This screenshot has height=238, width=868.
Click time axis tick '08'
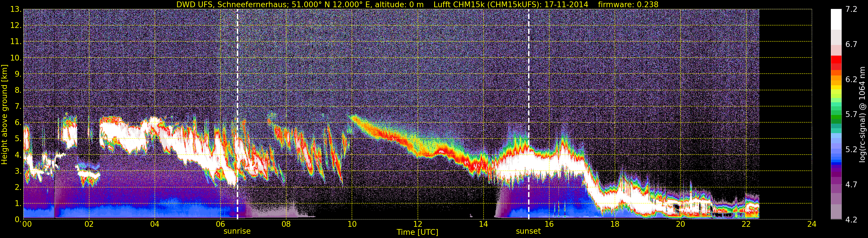(x=286, y=224)
